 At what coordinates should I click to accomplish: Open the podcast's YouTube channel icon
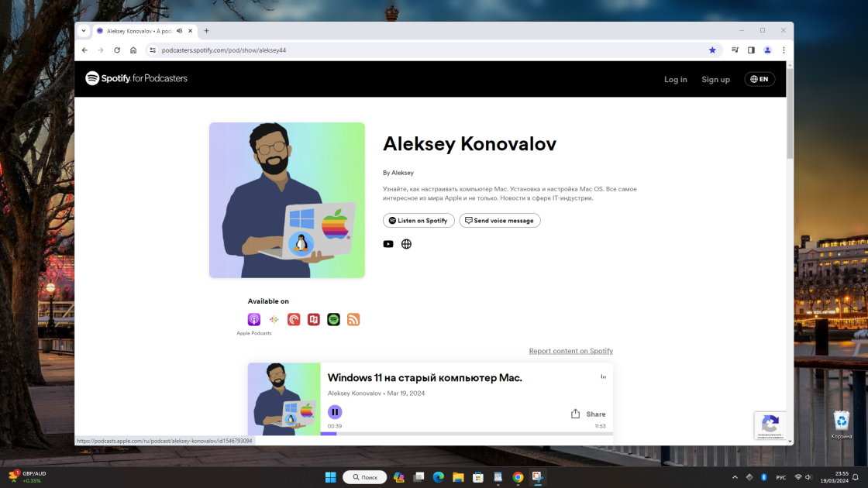coord(388,244)
